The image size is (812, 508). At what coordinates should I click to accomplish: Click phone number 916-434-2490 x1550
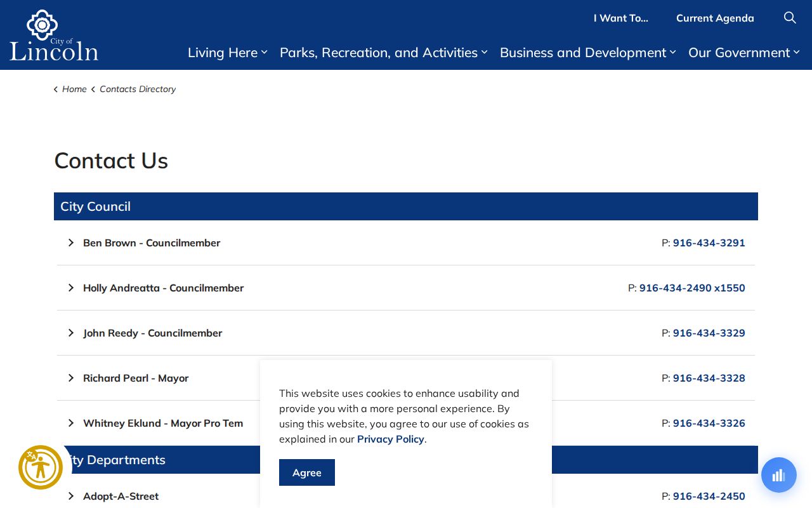tap(692, 288)
